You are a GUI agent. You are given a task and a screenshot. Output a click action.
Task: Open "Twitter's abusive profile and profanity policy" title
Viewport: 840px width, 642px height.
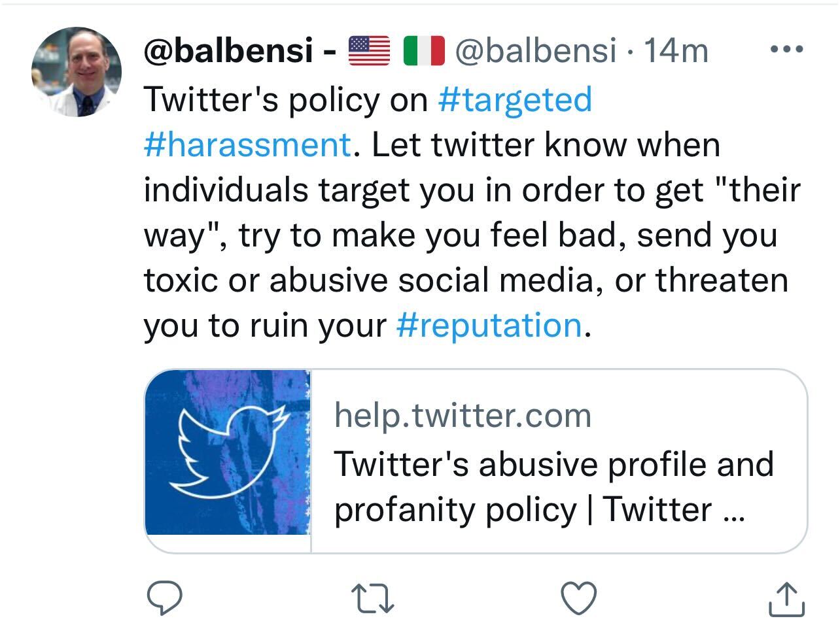553,486
